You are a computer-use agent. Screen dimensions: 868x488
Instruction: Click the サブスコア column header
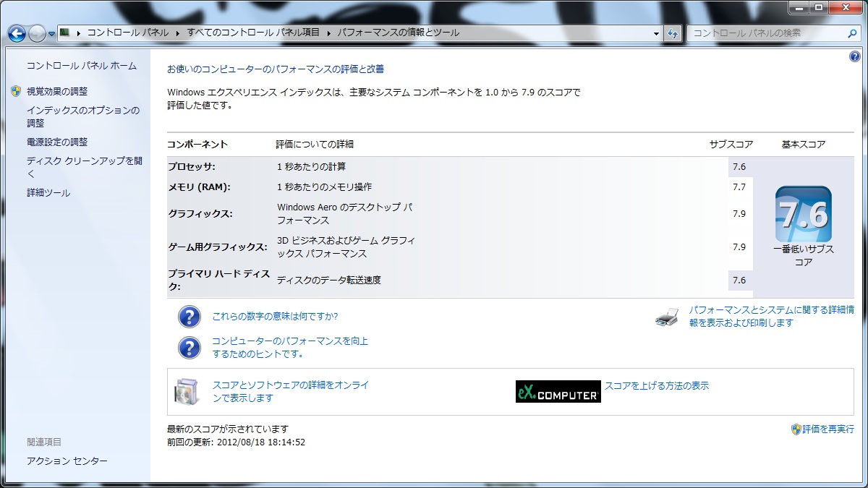[x=731, y=145]
